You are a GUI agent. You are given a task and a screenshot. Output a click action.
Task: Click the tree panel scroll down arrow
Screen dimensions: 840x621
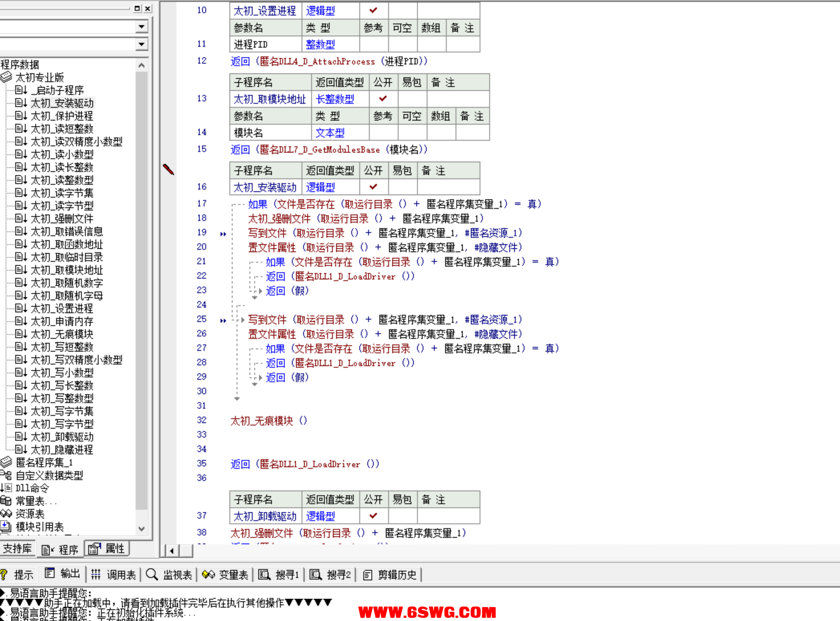pos(142,528)
